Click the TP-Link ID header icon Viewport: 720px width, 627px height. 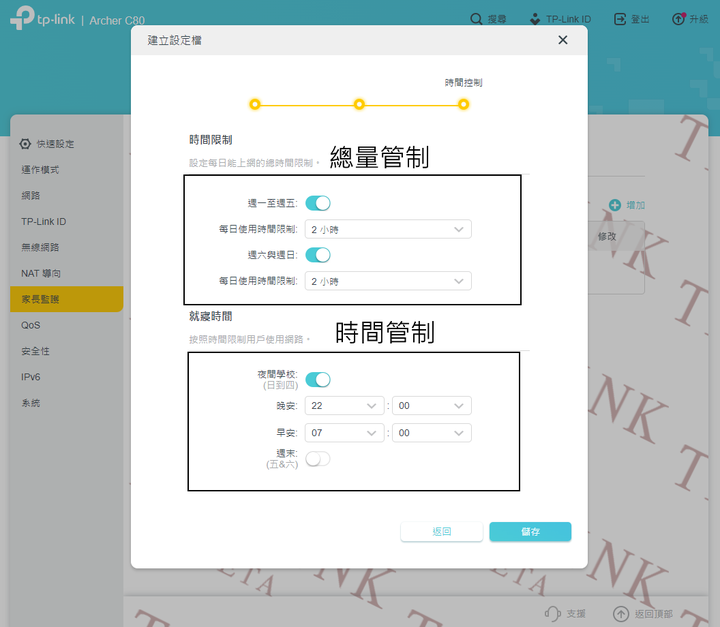coord(535,19)
